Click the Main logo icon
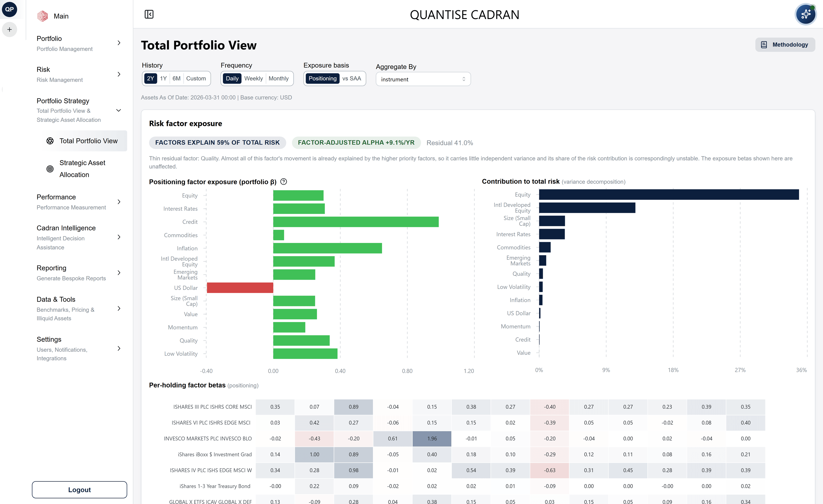 42,16
